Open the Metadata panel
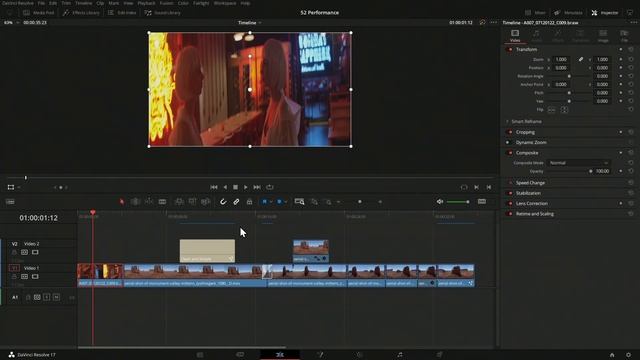 tap(568, 13)
